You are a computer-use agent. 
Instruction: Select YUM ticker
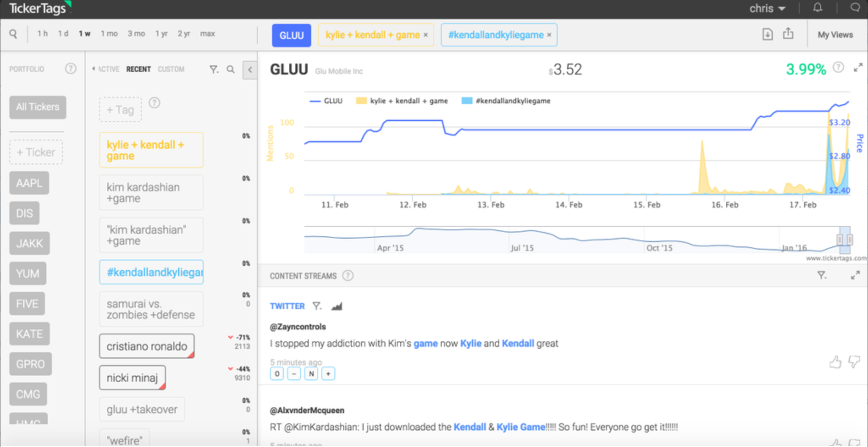click(28, 273)
